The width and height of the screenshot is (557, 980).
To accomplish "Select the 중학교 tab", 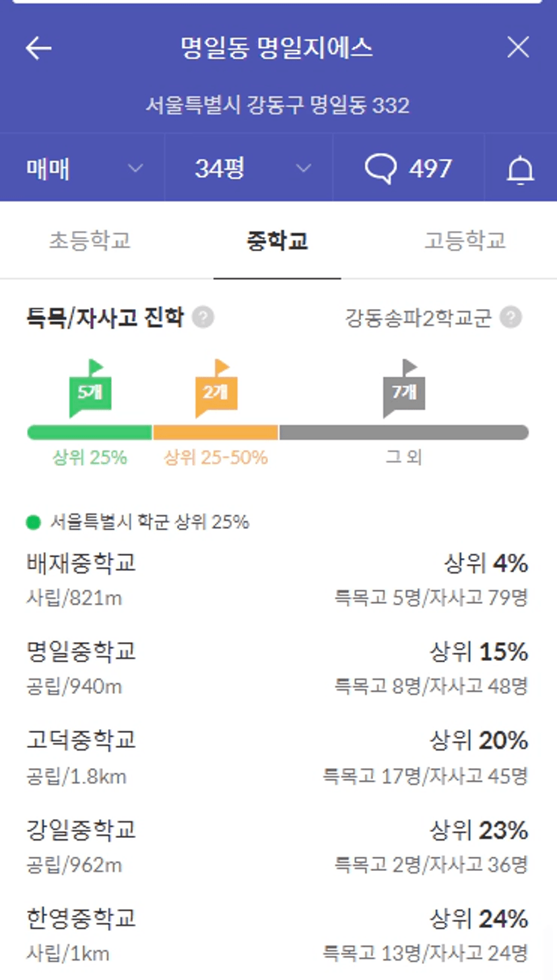I will tap(277, 240).
